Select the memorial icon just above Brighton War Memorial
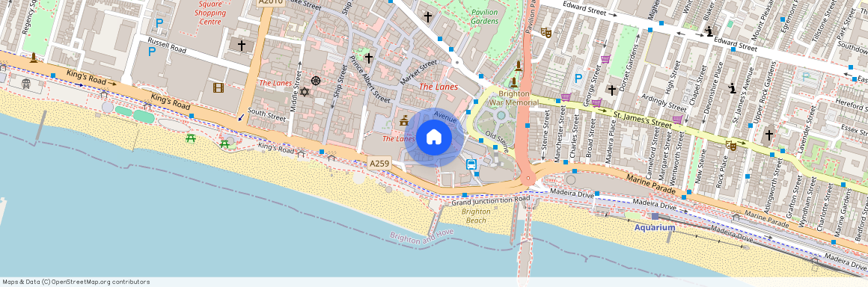Viewport: 868px width, 287px height. point(514,83)
